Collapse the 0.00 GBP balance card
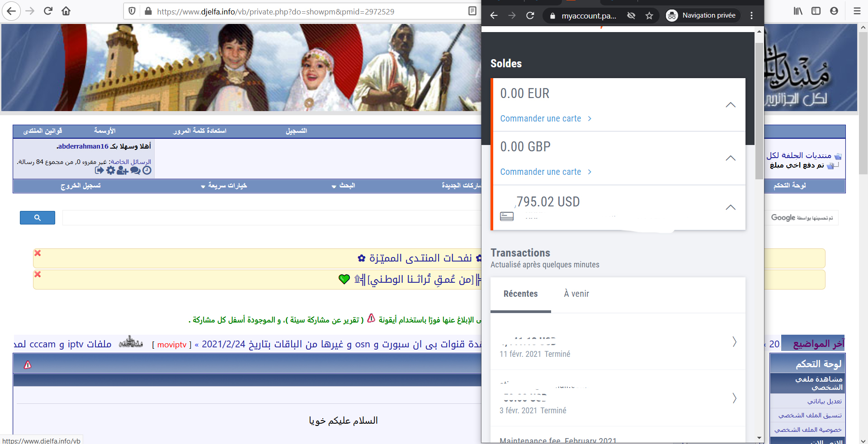The height and width of the screenshot is (444, 868). click(731, 158)
